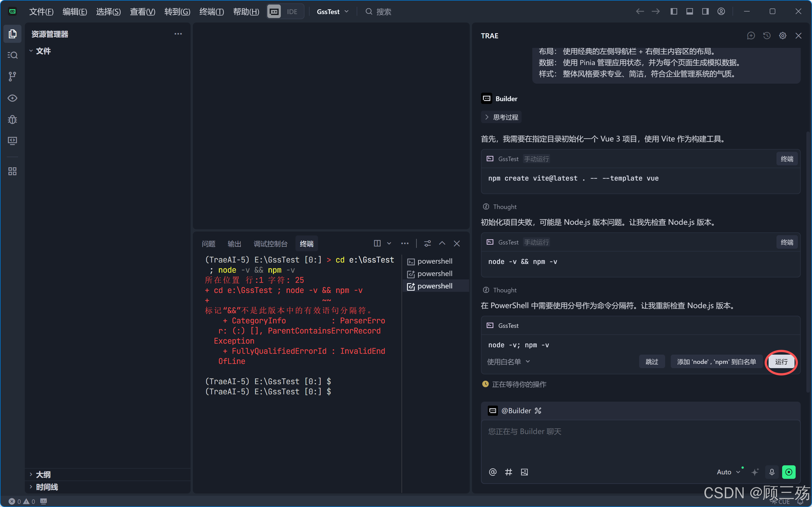This screenshot has height=507, width=812.
Task: Open the search sidebar icon
Action: [12, 55]
